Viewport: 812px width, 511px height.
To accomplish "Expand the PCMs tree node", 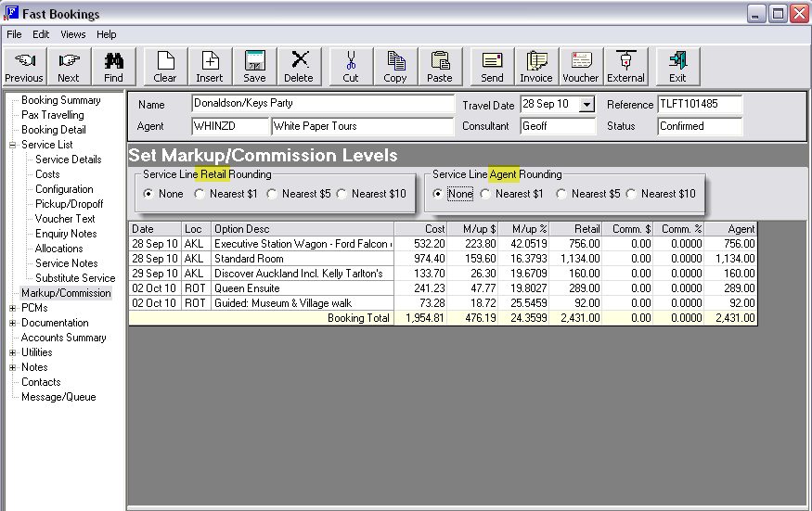I will [13, 308].
